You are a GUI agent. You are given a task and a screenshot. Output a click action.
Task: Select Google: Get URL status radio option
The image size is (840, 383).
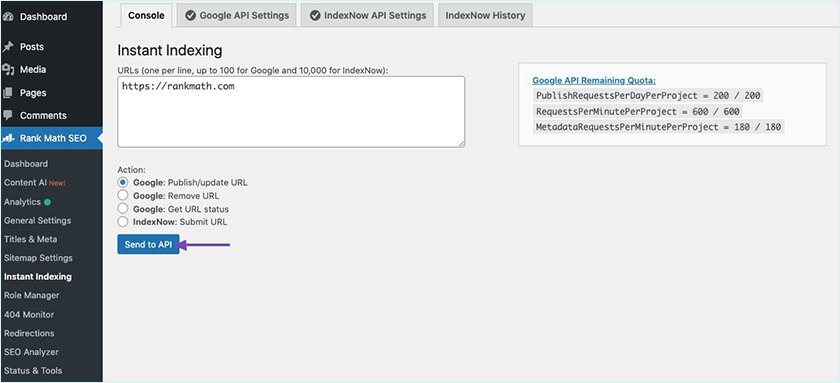pyautogui.click(x=123, y=208)
